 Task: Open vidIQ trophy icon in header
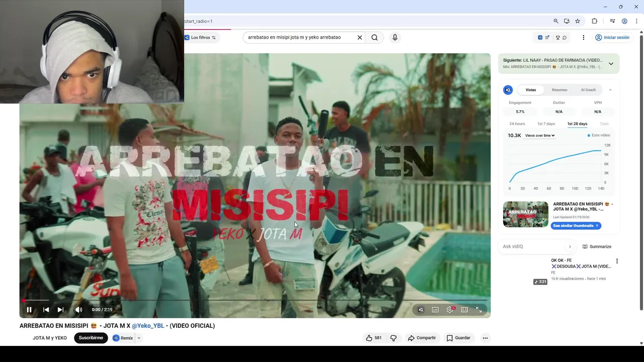pos(557,38)
